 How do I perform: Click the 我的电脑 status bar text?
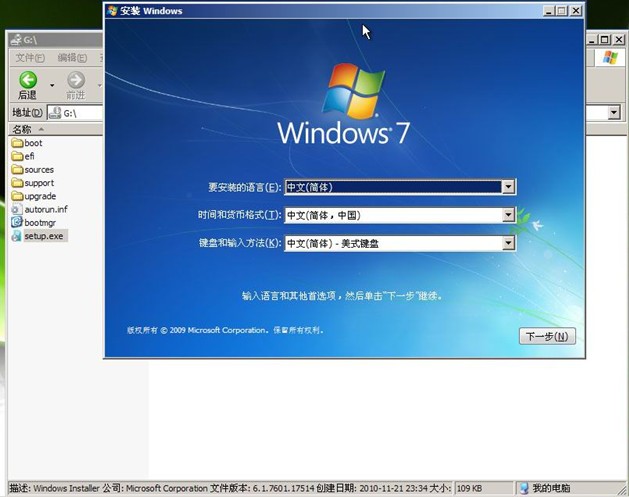point(551,488)
